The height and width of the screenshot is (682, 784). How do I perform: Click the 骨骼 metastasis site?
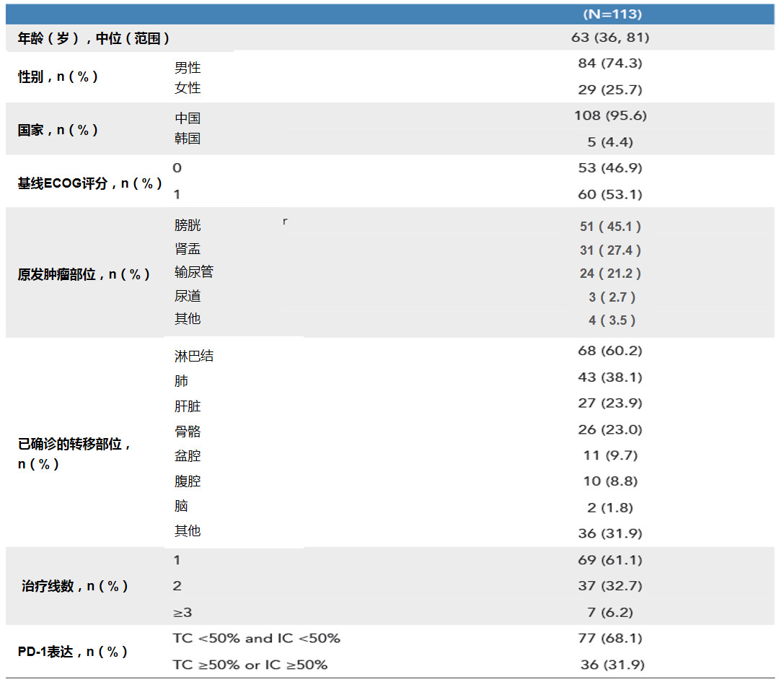coord(188,432)
